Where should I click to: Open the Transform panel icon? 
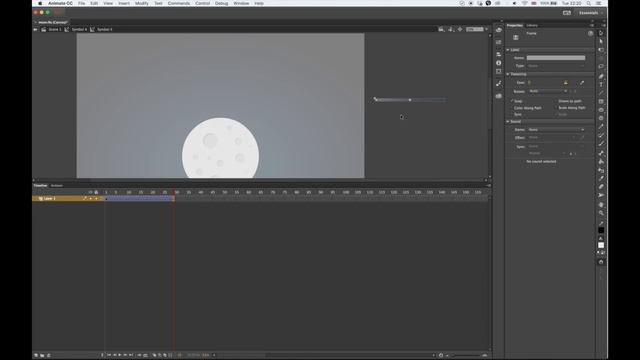point(498,71)
